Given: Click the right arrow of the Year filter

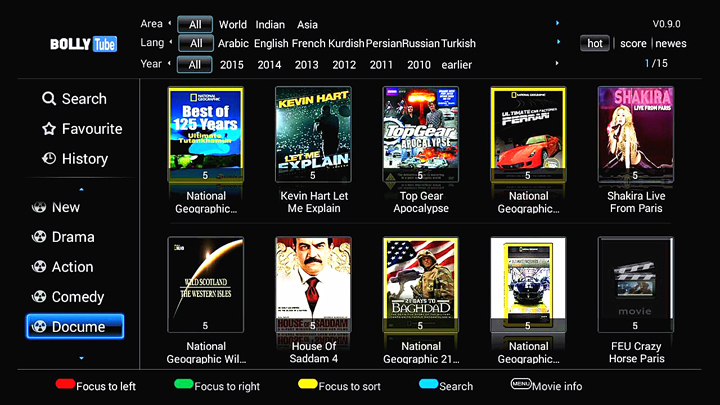Looking at the screenshot, I should click(x=557, y=63).
